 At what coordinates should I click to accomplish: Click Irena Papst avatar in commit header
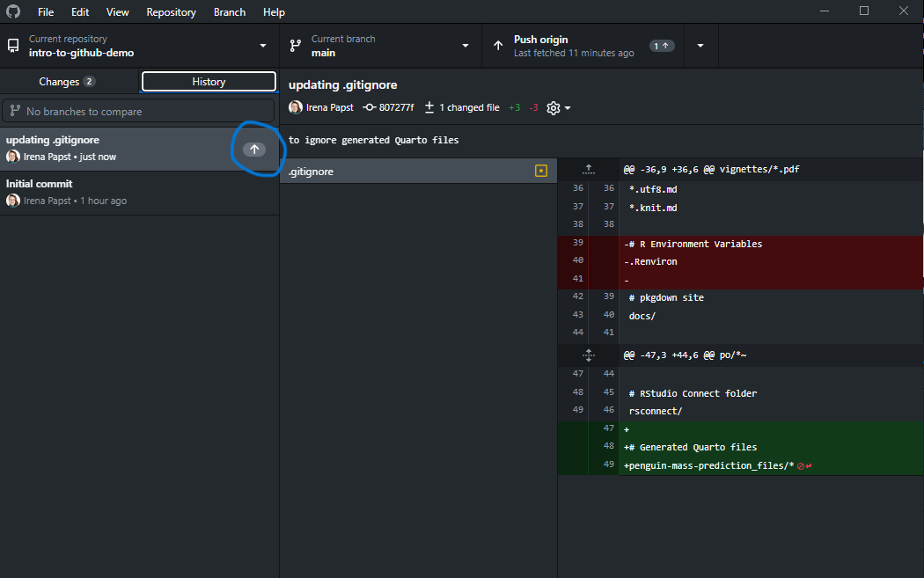(x=296, y=107)
